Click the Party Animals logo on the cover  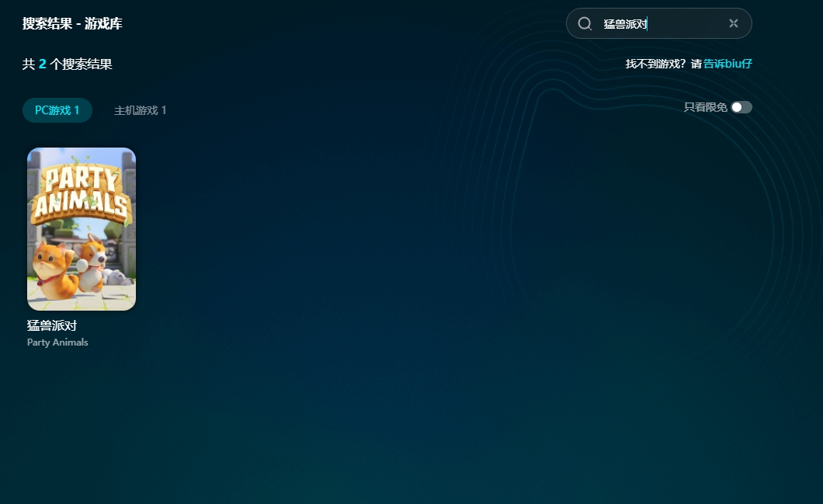click(x=81, y=194)
